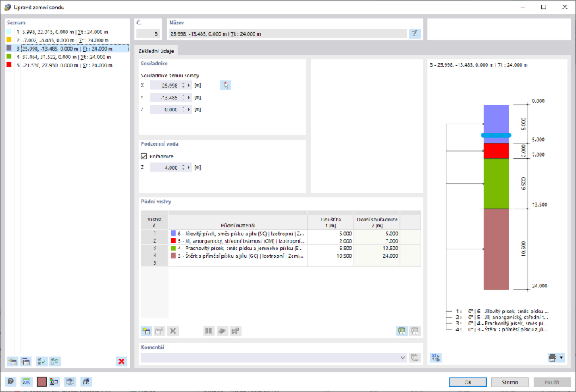
Task: Click groundwater Z spinner arrows
Action: (x=183, y=168)
